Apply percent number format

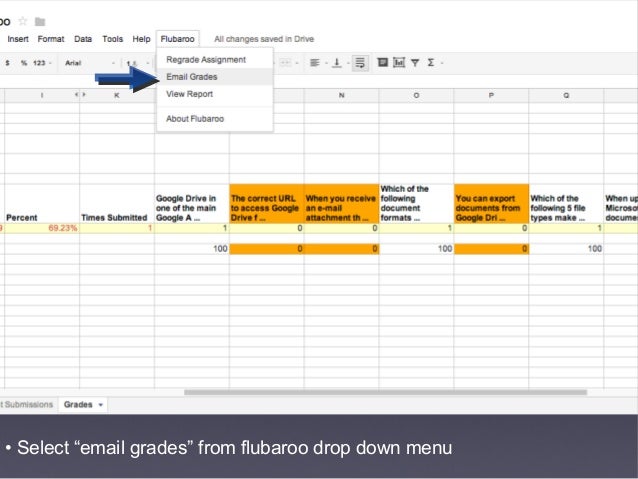pos(24,63)
